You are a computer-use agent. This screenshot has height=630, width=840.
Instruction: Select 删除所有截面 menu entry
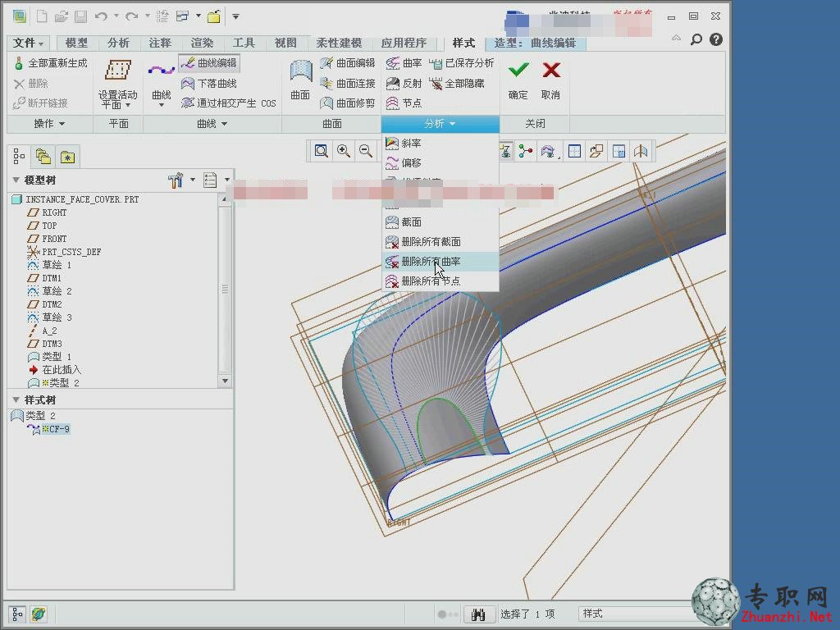point(440,242)
